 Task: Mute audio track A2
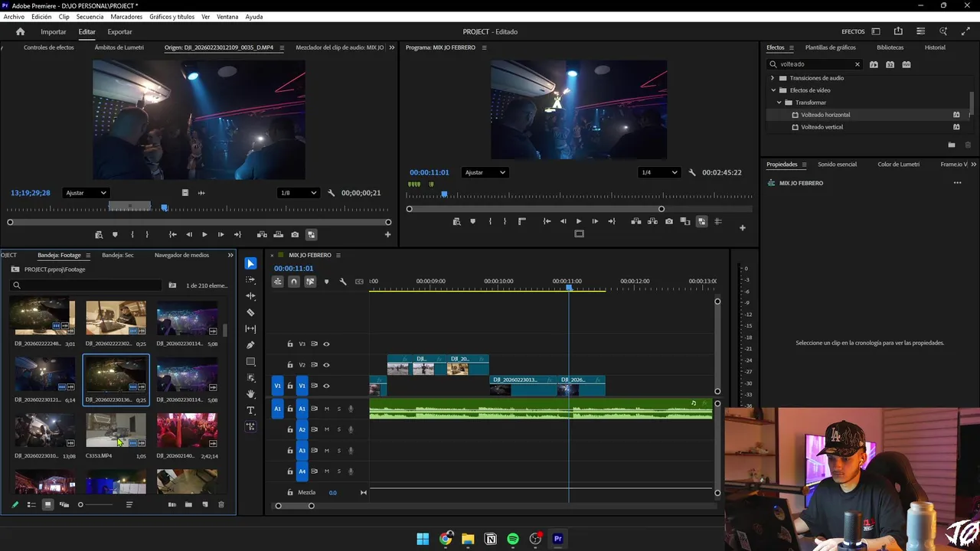click(x=327, y=429)
